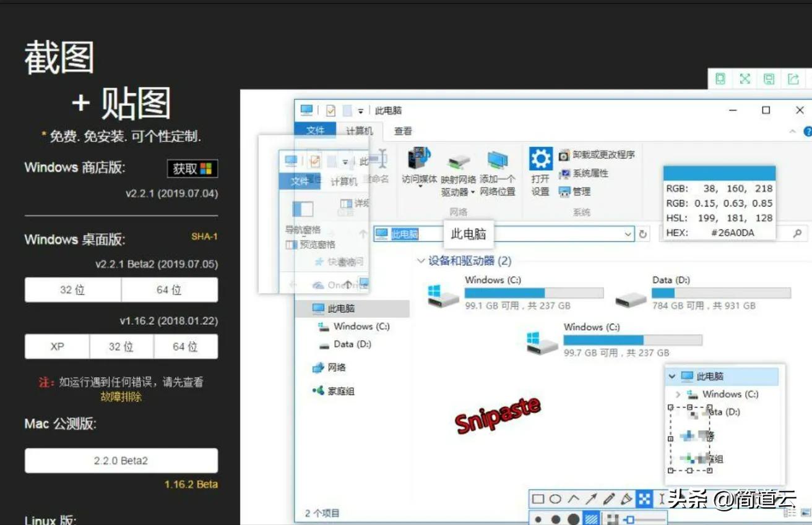Click the copy to clipboard export icon
812x525 pixels.
coord(792,79)
